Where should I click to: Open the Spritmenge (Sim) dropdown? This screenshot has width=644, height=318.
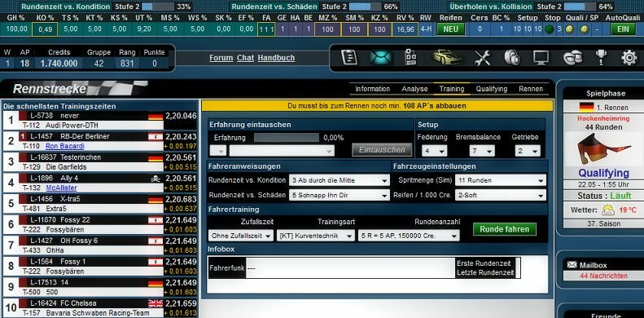tap(501, 180)
